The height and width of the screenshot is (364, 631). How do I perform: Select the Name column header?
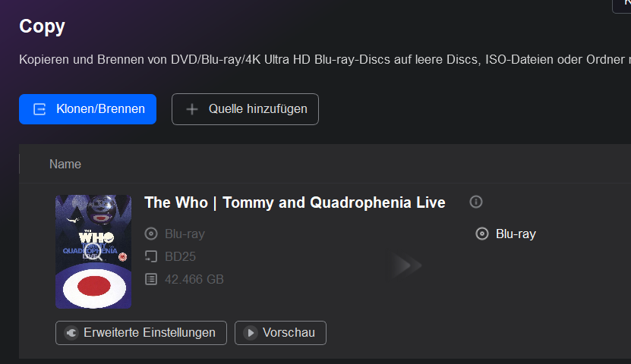tap(65, 164)
